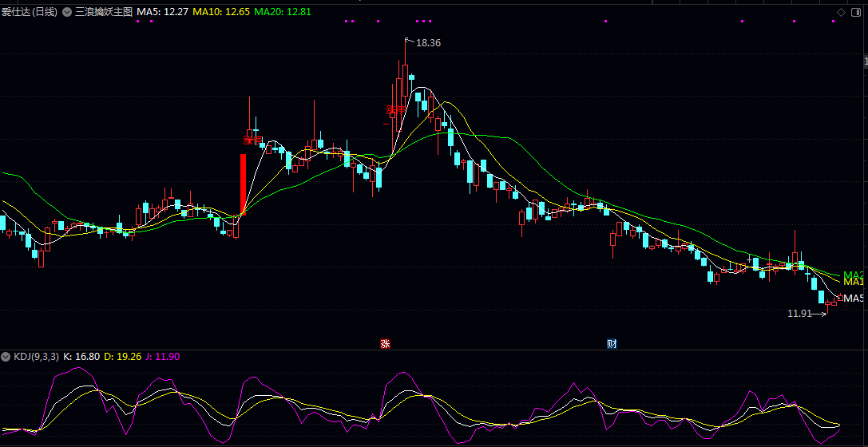
Task: Click the diamond icon at top right
Action: coord(841,12)
